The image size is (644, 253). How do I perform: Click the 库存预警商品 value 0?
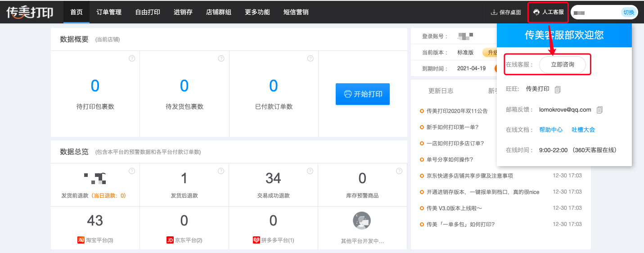362,178
